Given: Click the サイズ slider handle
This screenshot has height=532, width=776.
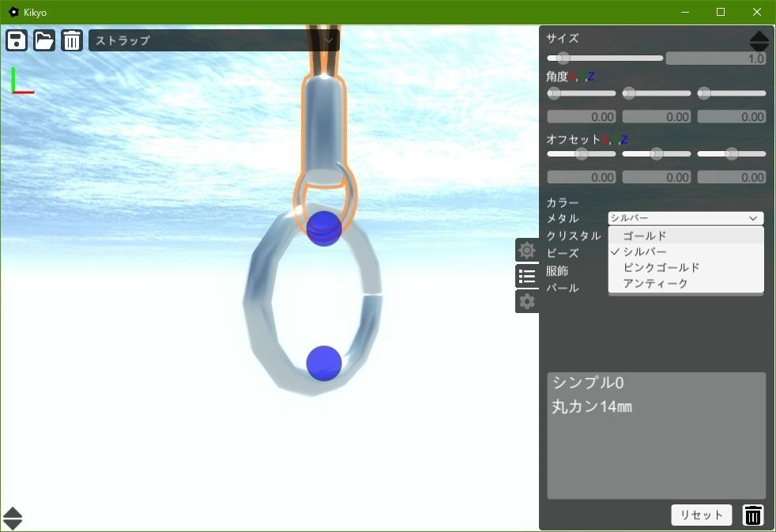Looking at the screenshot, I should (x=563, y=58).
